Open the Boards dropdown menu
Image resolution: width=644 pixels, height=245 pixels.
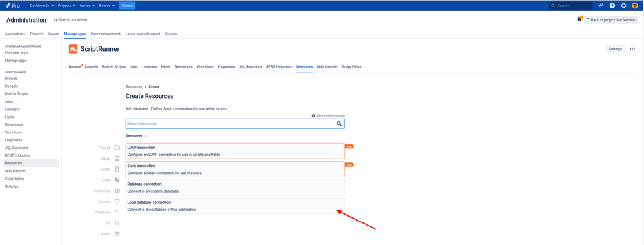pyautogui.click(x=107, y=6)
